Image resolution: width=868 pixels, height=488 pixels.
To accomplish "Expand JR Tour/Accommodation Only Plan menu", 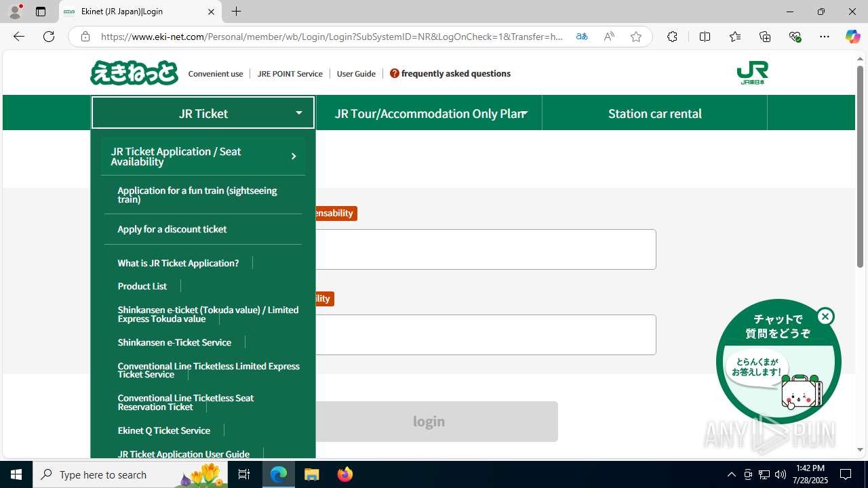I will click(429, 113).
